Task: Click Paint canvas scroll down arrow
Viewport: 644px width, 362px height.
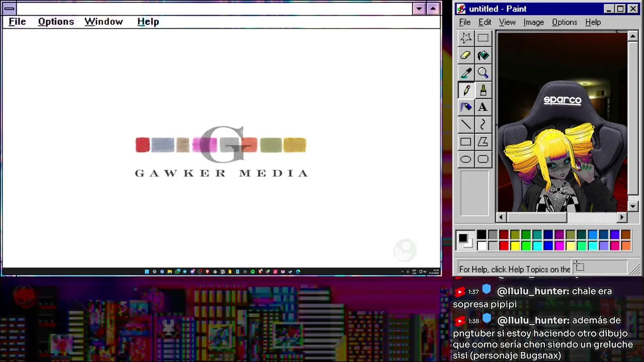Action: point(633,206)
